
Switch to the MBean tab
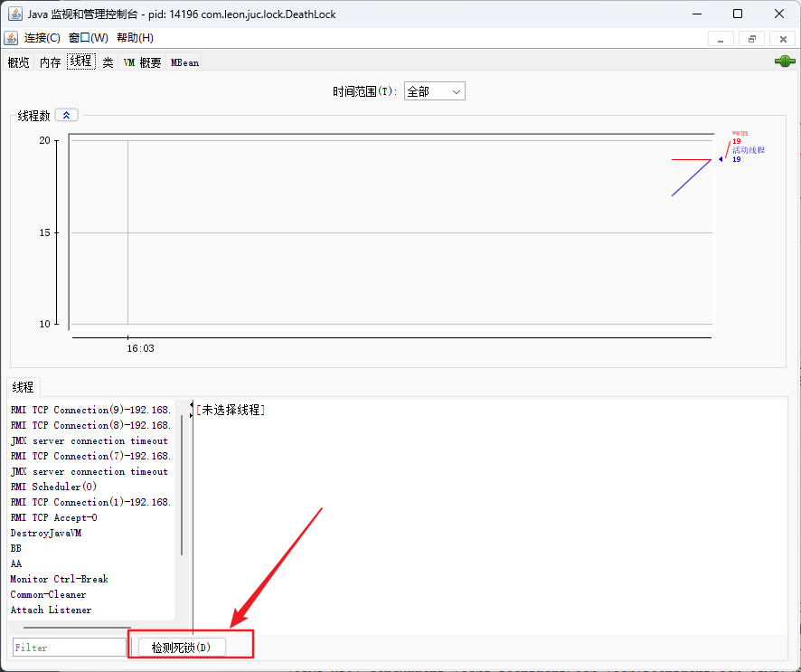tap(184, 62)
